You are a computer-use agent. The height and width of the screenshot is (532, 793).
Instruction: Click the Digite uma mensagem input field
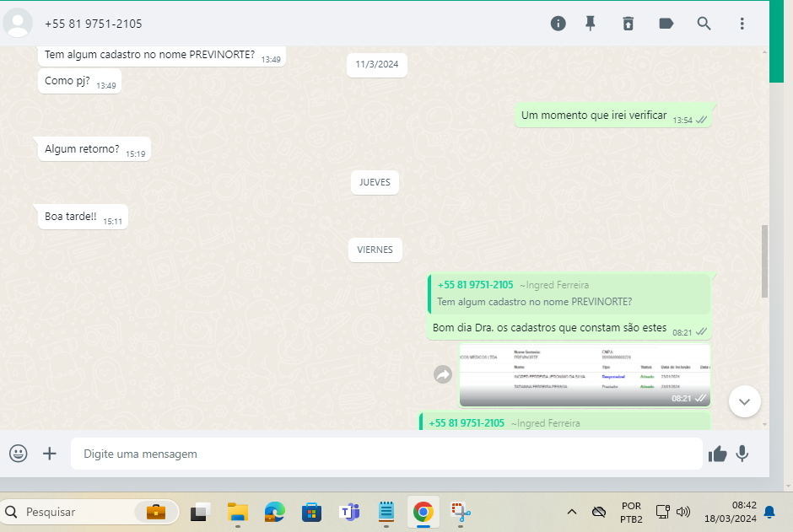386,454
